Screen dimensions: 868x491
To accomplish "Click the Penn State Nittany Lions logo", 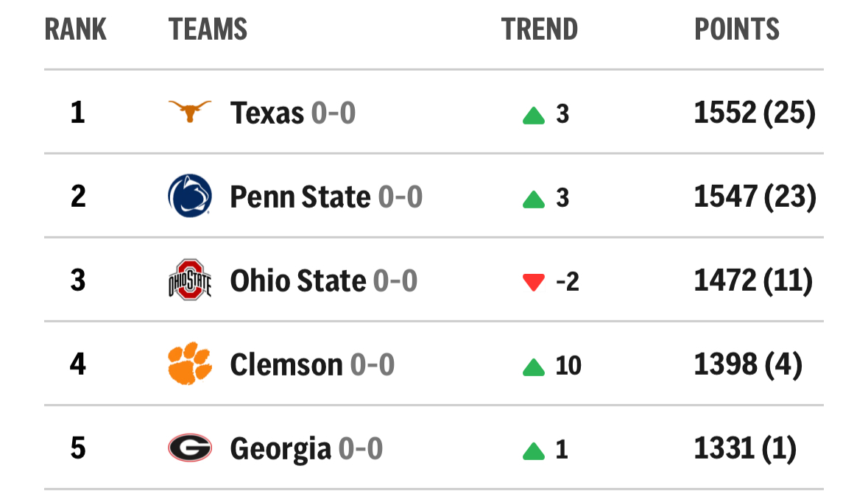I will [190, 197].
